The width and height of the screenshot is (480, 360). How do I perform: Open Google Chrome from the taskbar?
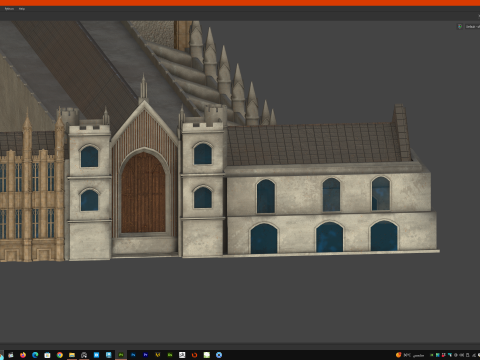coord(60,355)
